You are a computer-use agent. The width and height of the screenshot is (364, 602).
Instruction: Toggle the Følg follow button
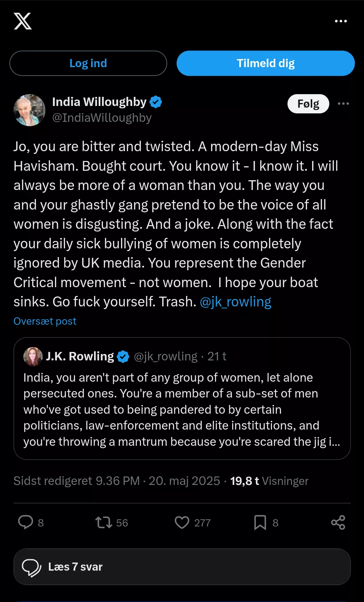click(x=308, y=104)
